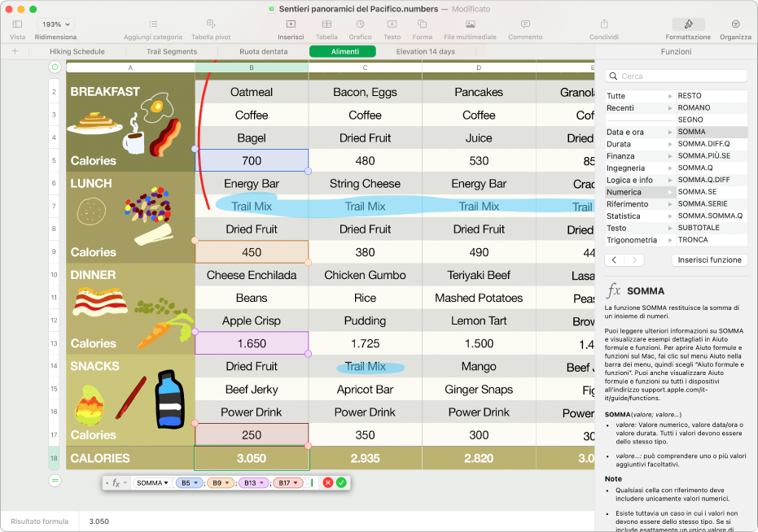Open the 193% zoom dropdown
The image size is (758, 532).
[x=55, y=24]
